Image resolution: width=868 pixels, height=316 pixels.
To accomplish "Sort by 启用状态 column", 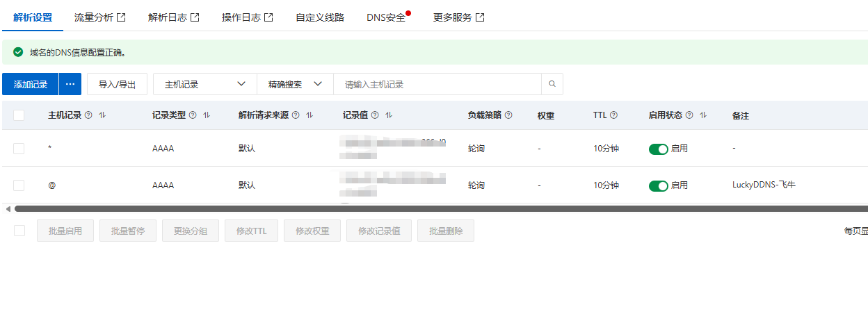I will tap(703, 115).
